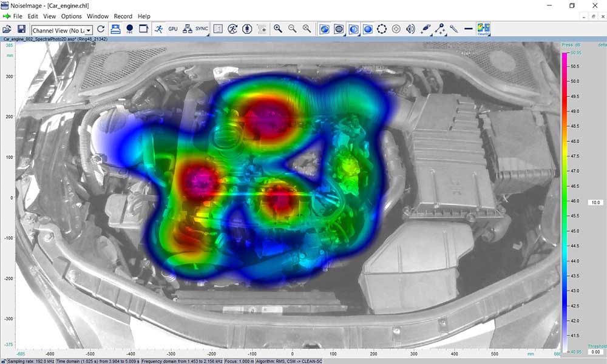This screenshot has width=607, height=364.
Task: Open the Channel View dropdown
Action: click(89, 29)
